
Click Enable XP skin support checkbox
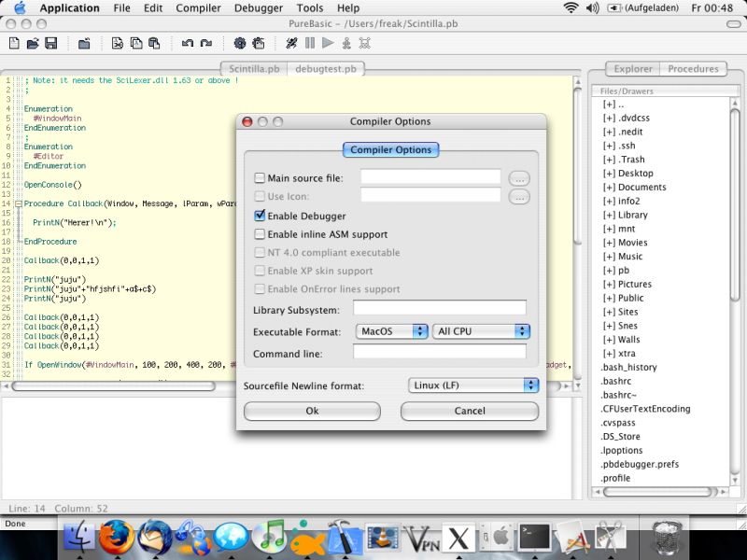(x=260, y=271)
